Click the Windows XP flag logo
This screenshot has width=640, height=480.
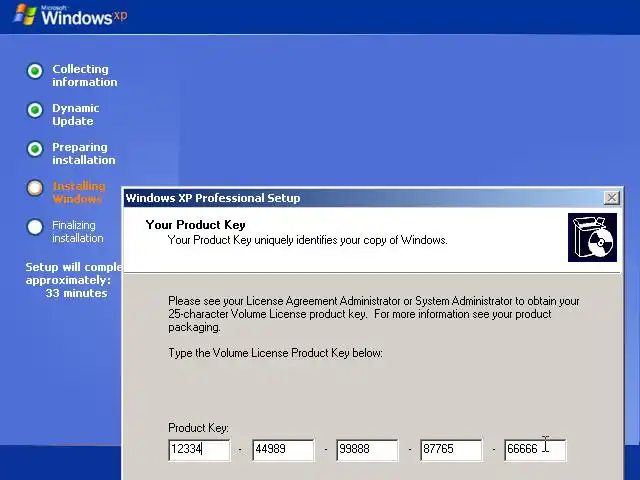[25, 15]
